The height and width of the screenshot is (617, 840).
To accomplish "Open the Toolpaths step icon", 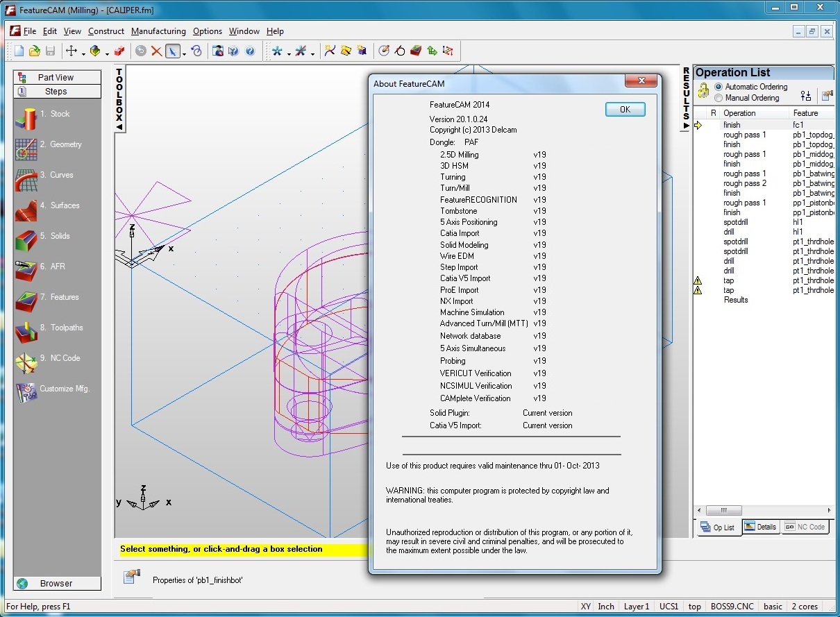I will point(26,332).
